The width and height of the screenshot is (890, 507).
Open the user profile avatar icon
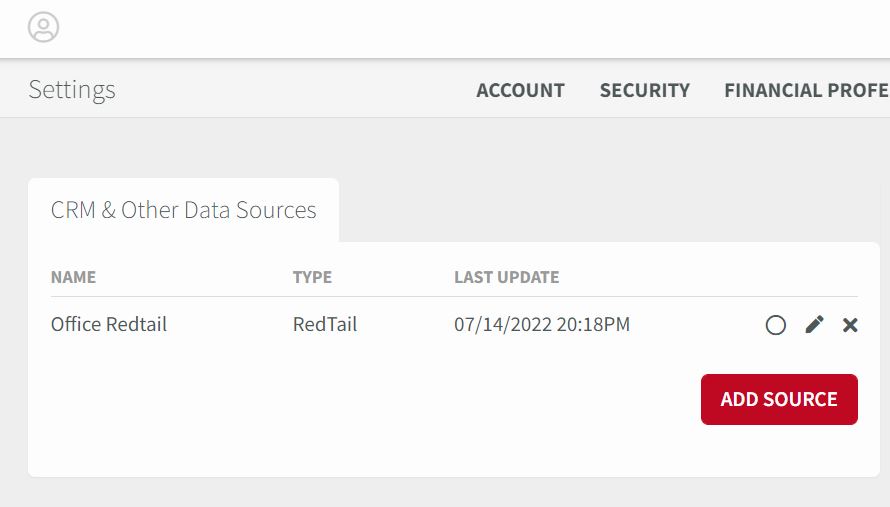(x=44, y=27)
